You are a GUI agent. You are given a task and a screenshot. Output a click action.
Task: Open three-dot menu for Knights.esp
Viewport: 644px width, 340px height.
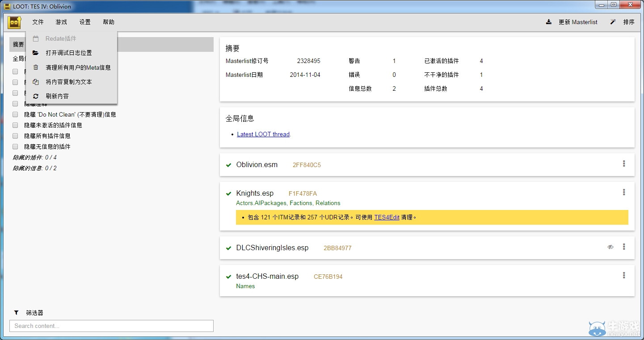624,193
